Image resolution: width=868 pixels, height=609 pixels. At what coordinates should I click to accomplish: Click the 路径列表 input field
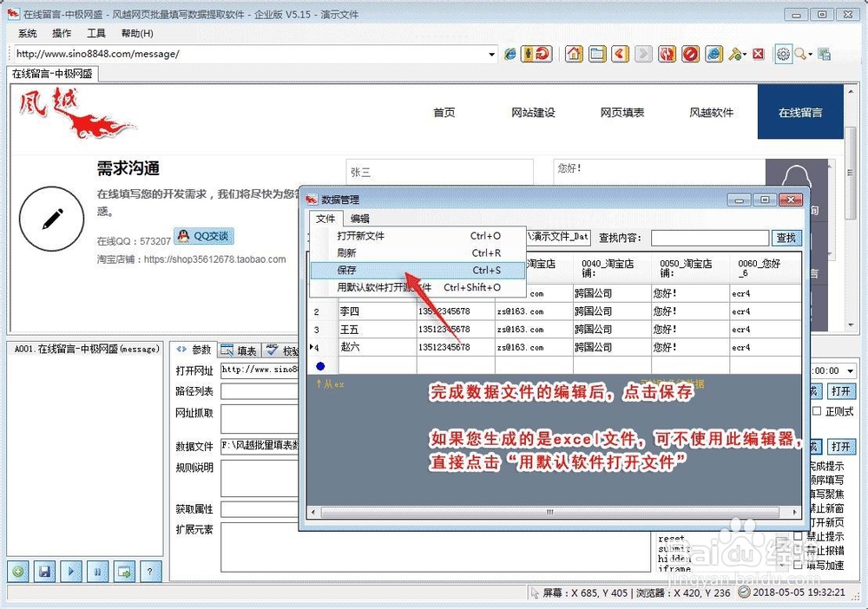(259, 391)
